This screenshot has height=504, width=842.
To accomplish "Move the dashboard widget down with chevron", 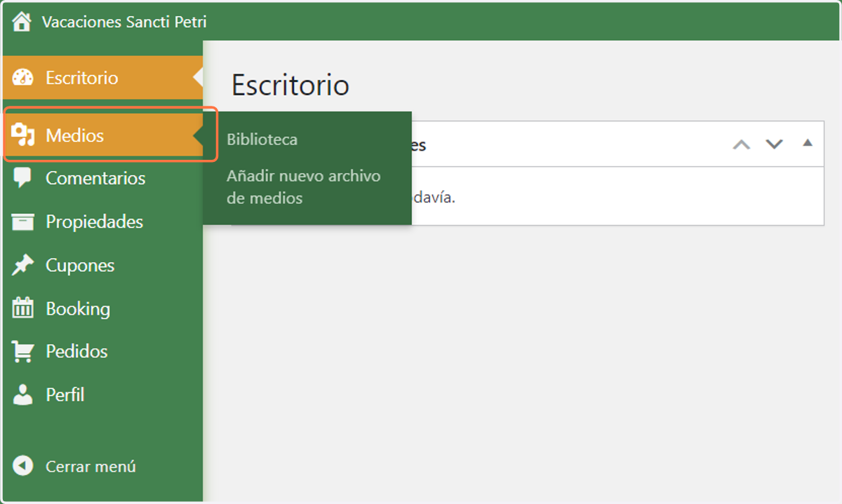I will pos(774,144).
